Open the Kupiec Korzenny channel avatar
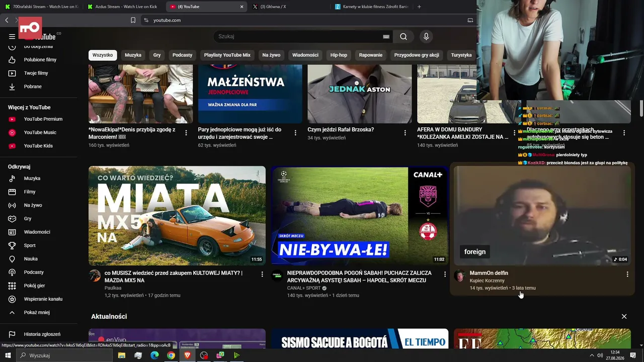This screenshot has width=644, height=362. (x=460, y=276)
